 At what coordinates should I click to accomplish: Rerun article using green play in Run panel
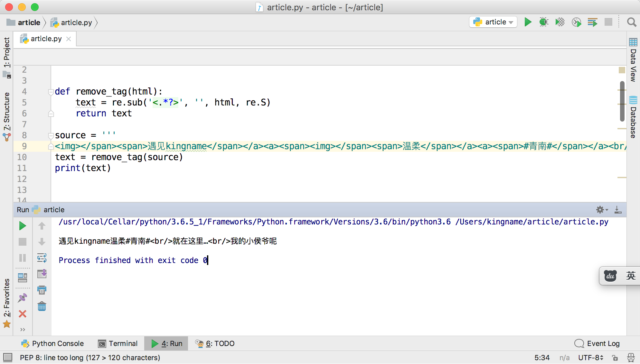[23, 226]
